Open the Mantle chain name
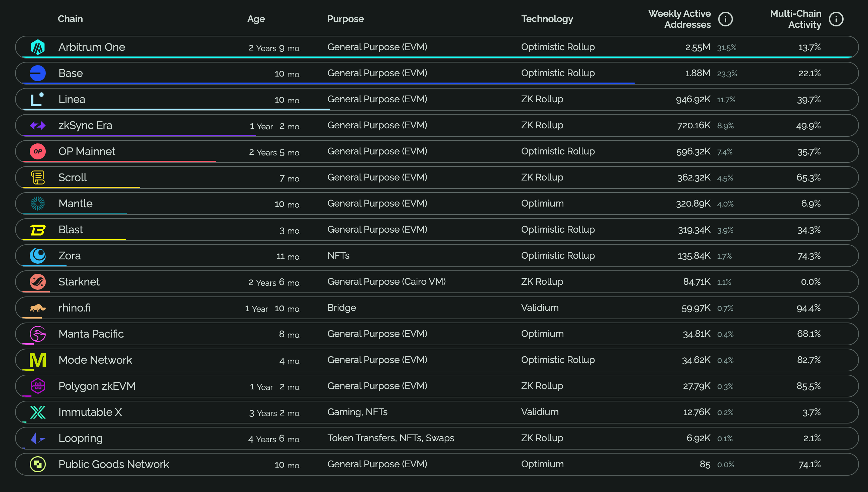Image resolution: width=868 pixels, height=492 pixels. click(75, 204)
